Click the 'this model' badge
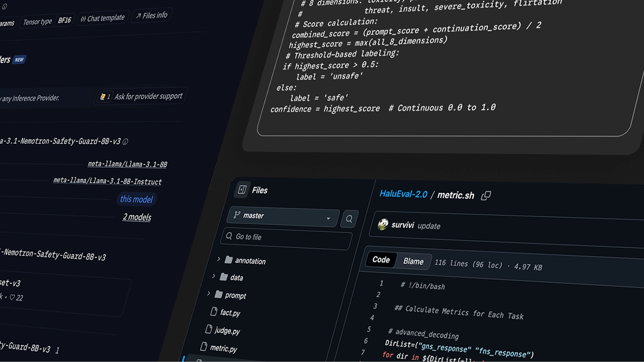 pos(136,199)
